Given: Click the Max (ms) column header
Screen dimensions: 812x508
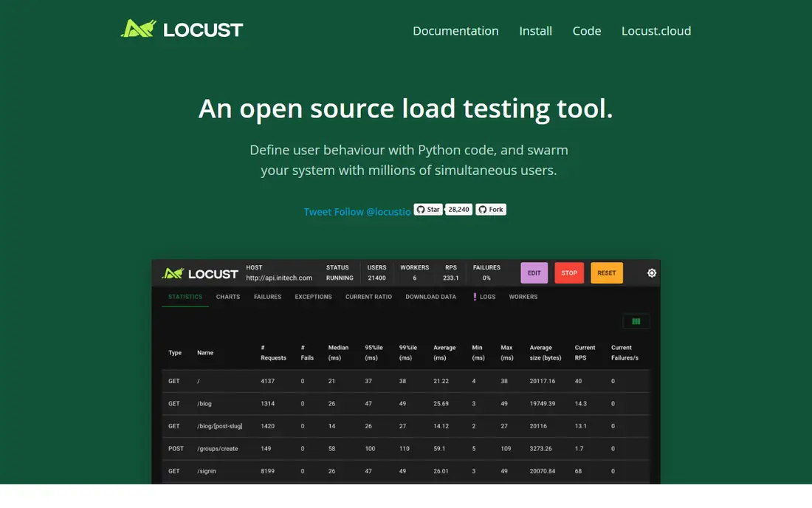Looking at the screenshot, I should pyautogui.click(x=507, y=353).
